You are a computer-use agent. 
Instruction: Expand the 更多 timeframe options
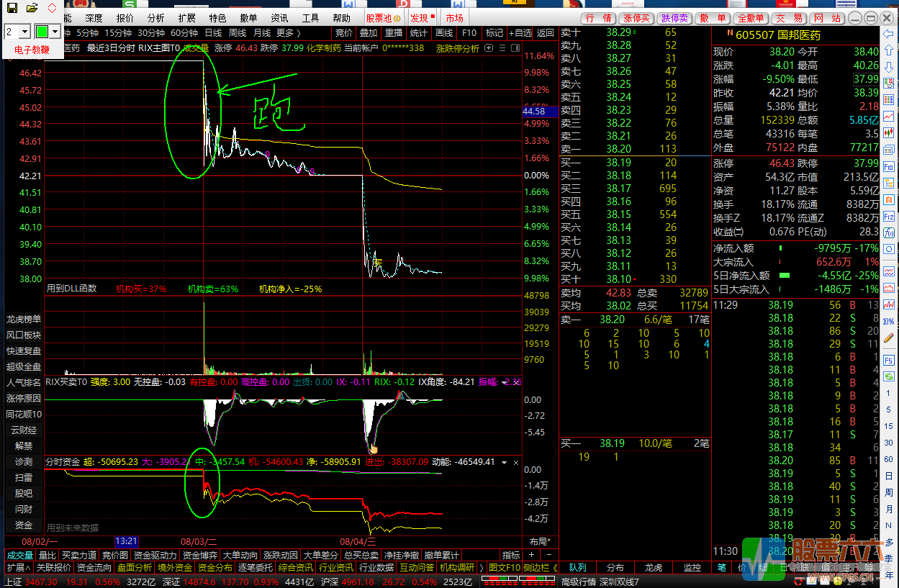coord(288,32)
